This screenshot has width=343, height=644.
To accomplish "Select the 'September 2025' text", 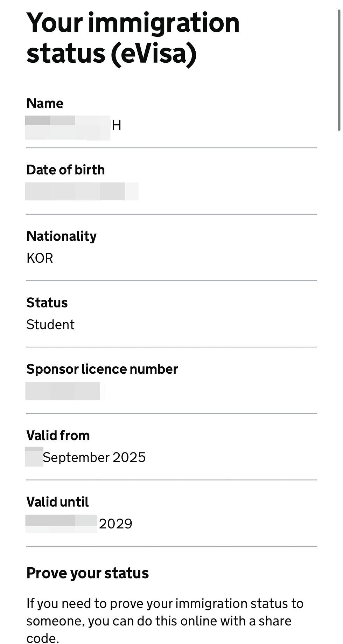I will click(94, 458).
